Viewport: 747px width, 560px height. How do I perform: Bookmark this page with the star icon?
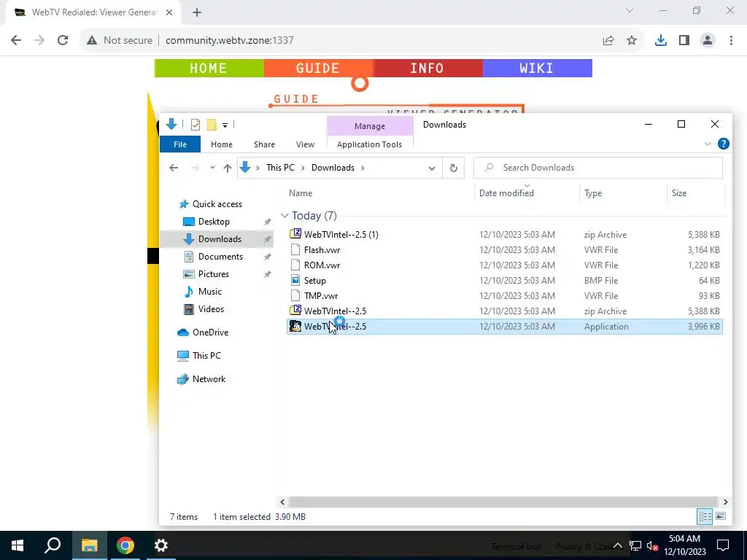pyautogui.click(x=632, y=41)
